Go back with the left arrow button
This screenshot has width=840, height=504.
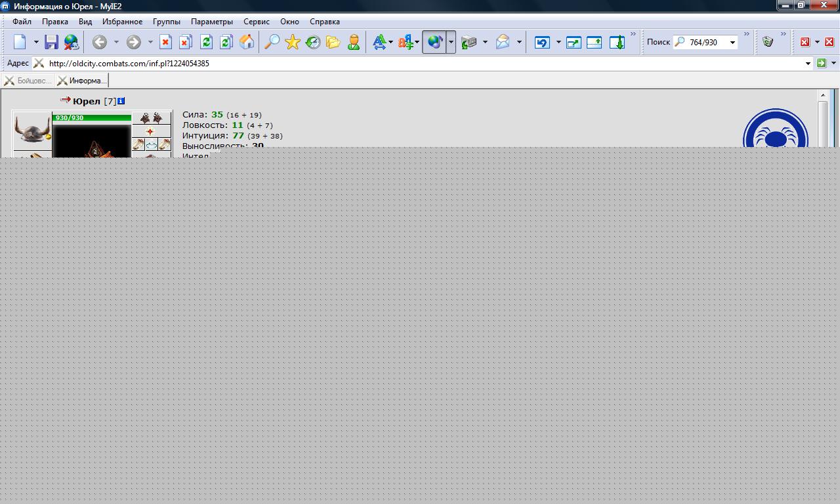(x=99, y=42)
